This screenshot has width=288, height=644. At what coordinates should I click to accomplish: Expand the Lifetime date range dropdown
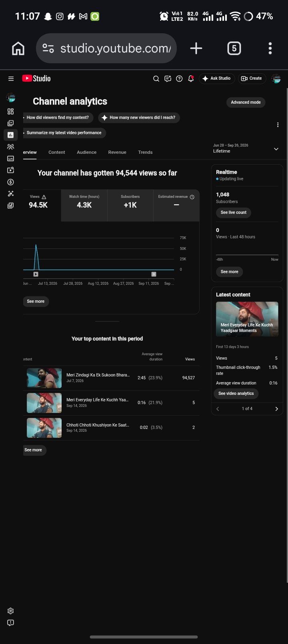tap(276, 149)
